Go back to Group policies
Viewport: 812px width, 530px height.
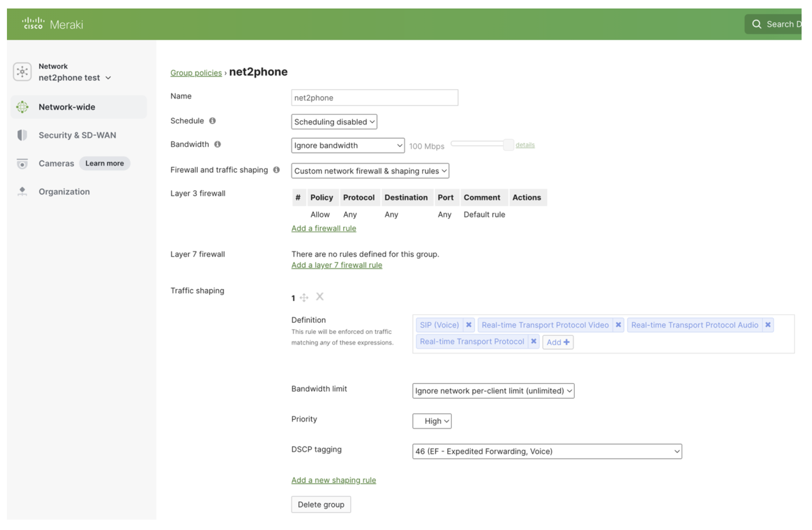pyautogui.click(x=196, y=73)
